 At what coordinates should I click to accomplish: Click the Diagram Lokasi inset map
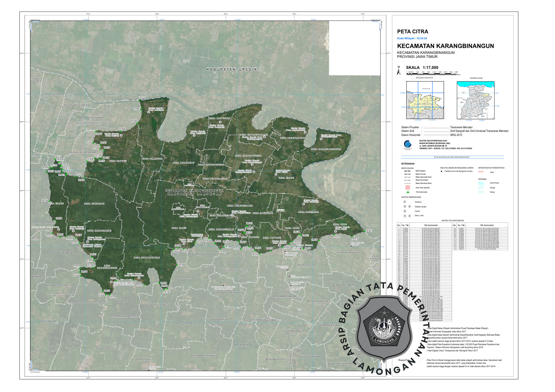click(x=475, y=100)
